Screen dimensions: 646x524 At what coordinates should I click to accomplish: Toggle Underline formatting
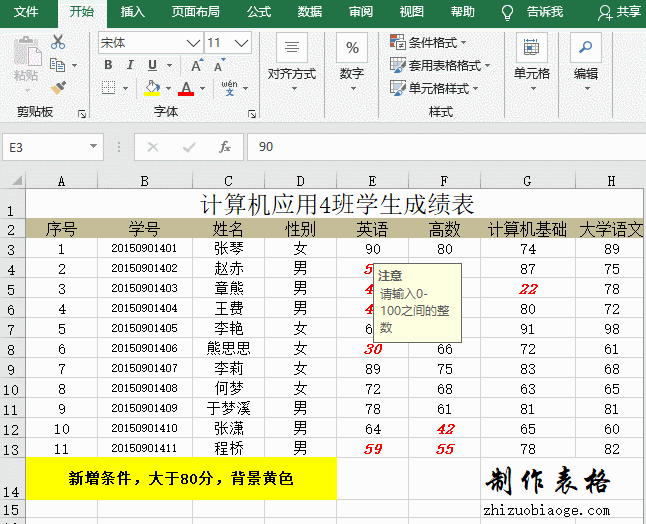(152, 65)
